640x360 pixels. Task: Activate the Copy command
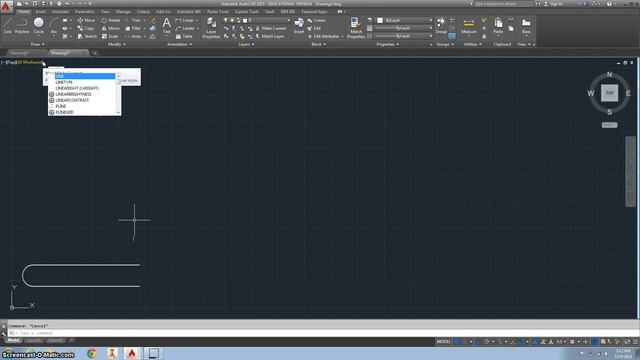86,28
